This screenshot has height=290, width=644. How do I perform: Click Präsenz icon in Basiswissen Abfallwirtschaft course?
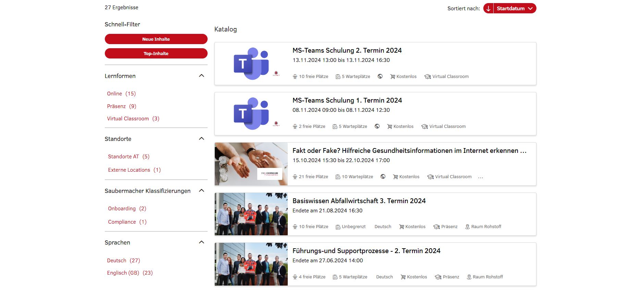tap(436, 227)
